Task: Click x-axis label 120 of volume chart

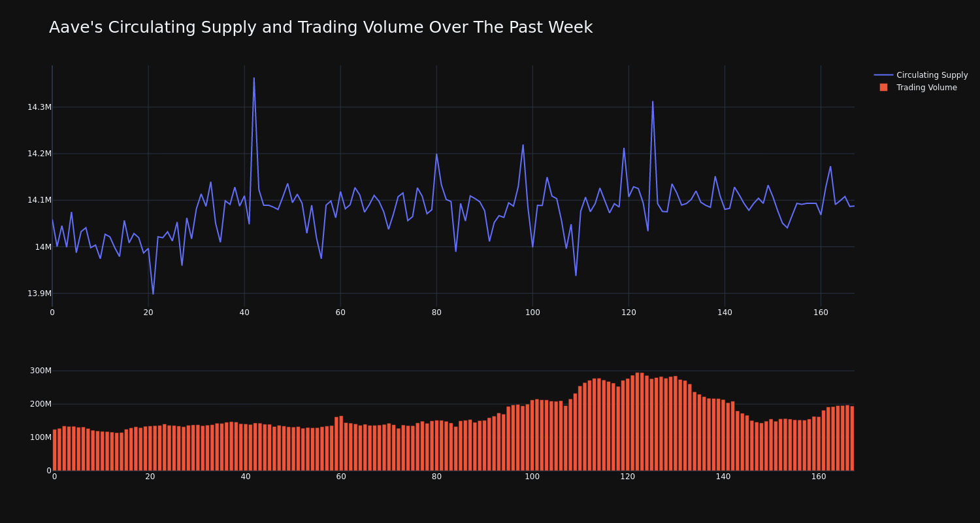Action: tap(628, 477)
